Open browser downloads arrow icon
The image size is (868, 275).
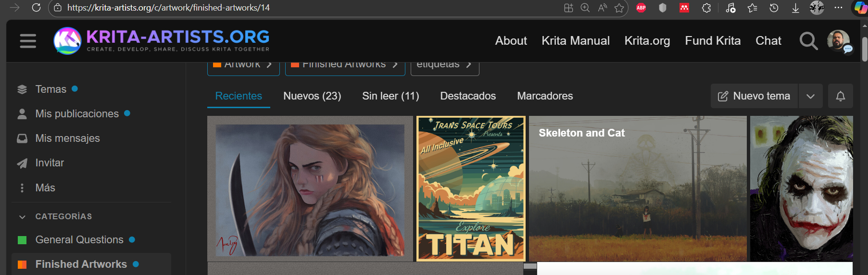tap(795, 8)
